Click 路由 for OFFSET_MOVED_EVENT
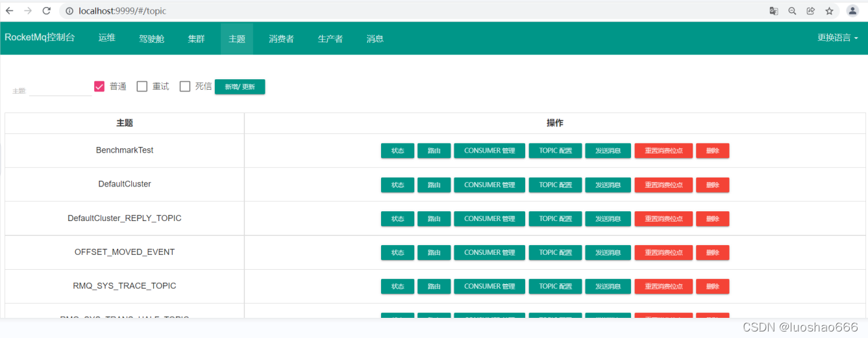The height and width of the screenshot is (338, 868). [x=434, y=253]
